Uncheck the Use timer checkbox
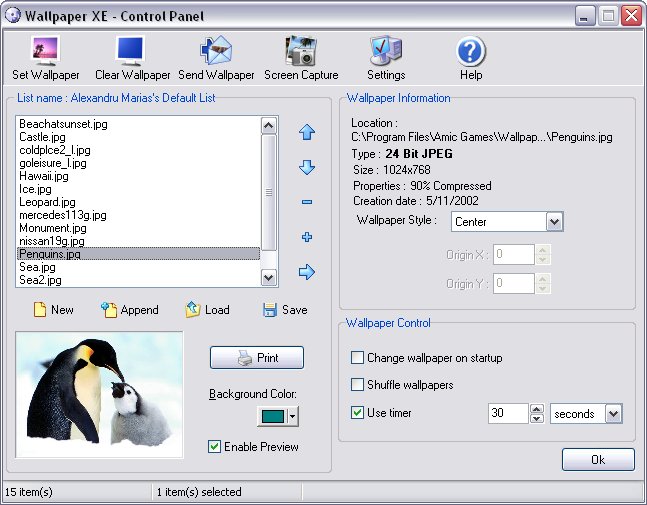 (x=357, y=413)
